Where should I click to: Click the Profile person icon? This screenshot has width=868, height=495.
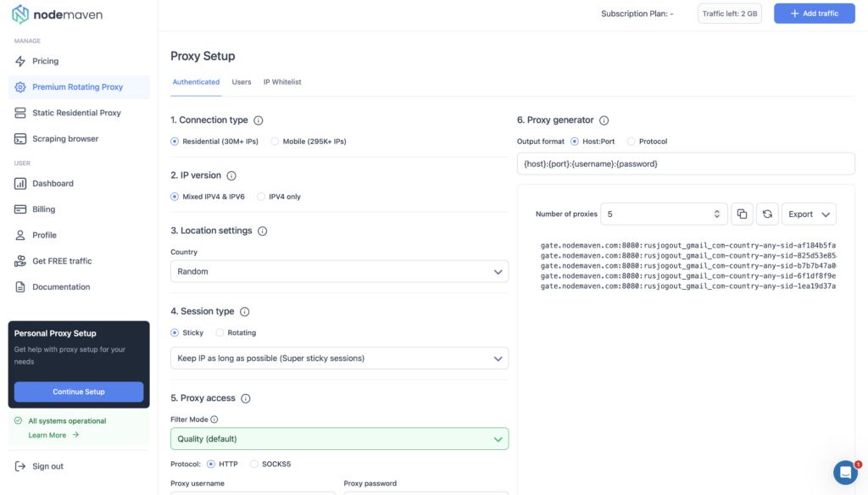[20, 236]
